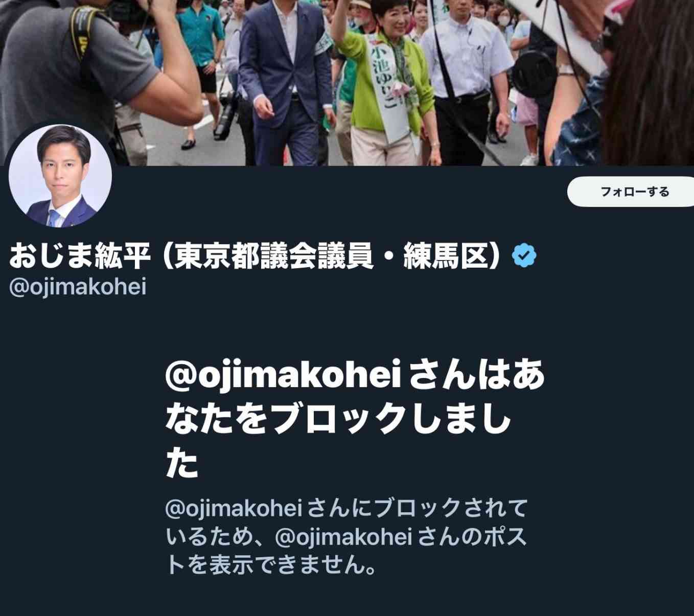Click @ojimakohei mention in the heading
Screen dimensions: 694x616
283,375
